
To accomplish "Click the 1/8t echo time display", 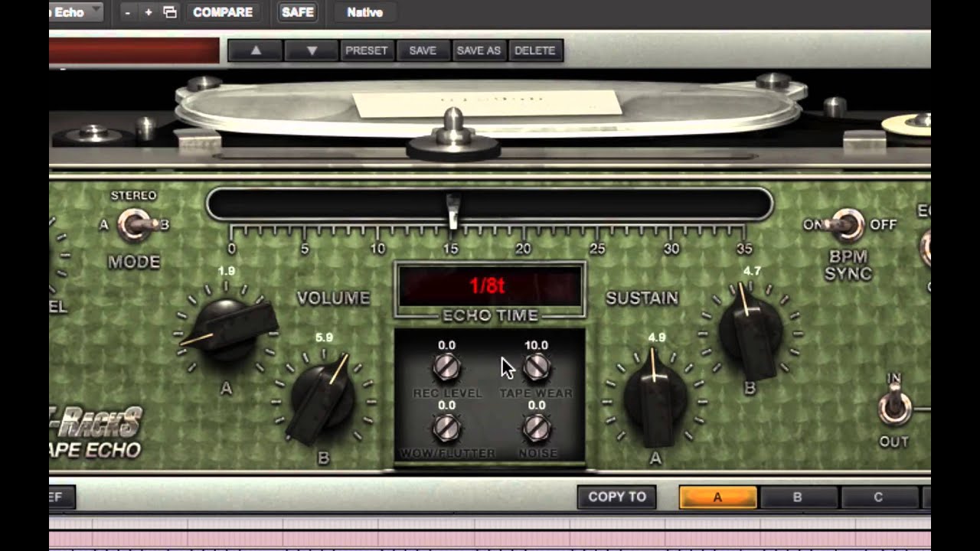I will (488, 285).
